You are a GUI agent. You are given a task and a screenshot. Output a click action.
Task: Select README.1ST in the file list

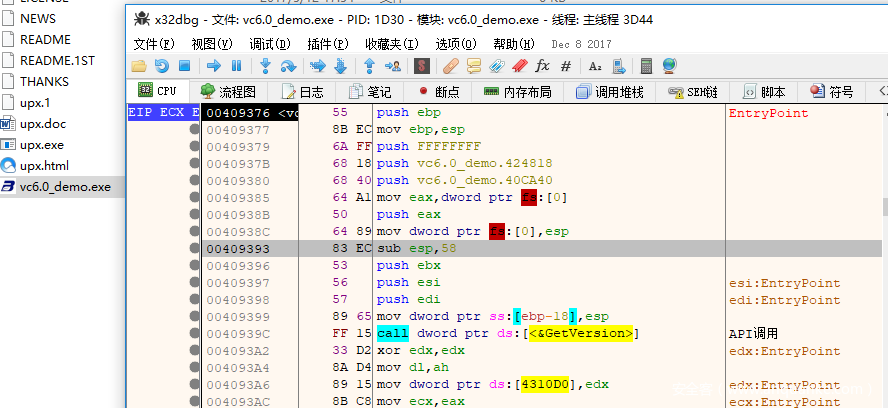[x=57, y=61]
